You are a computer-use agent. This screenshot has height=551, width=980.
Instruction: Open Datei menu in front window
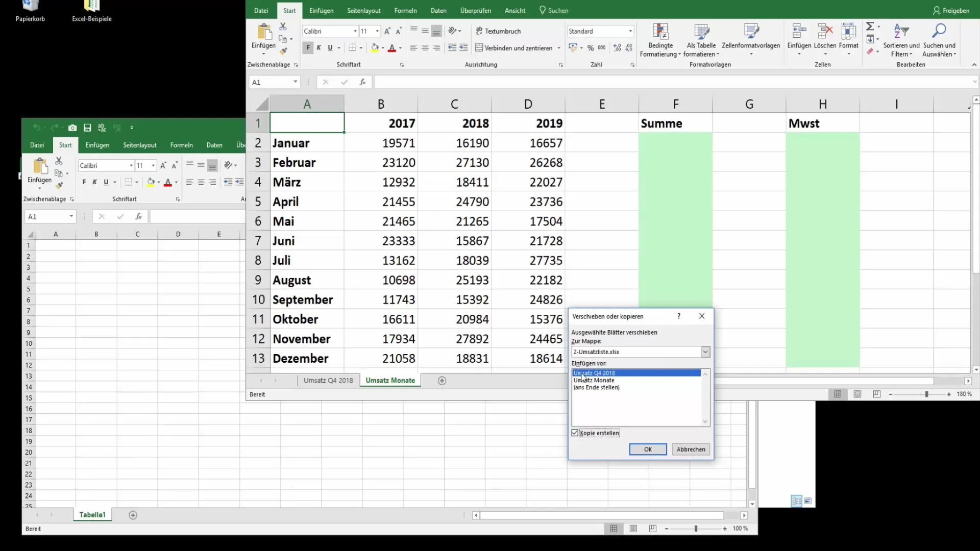click(261, 10)
